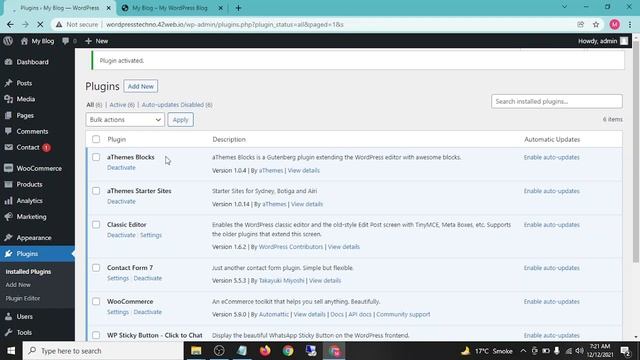Stop page loading in browser toolbar
Image resolution: width=640 pixels, height=360 pixels.
click(x=40, y=24)
